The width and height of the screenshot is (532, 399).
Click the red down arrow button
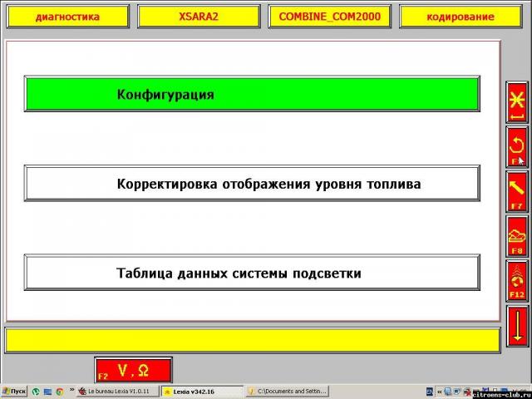pos(517,326)
